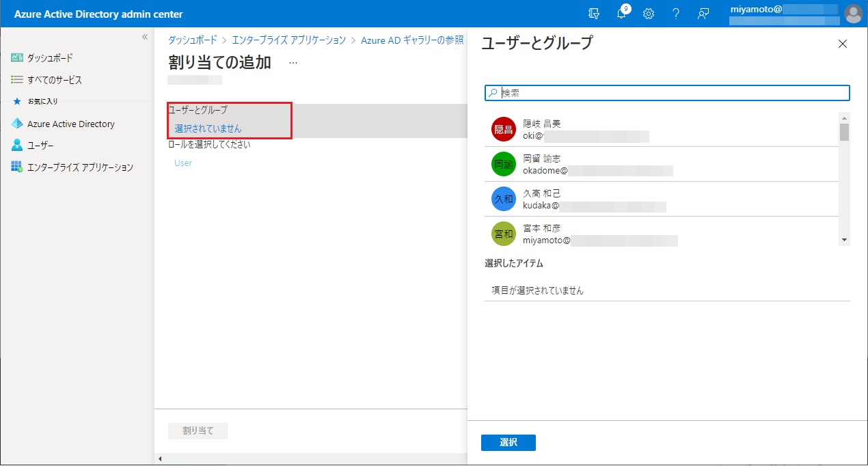The image size is (868, 466).
Task: Close the ユーザーとグループ panel
Action: pos(842,44)
